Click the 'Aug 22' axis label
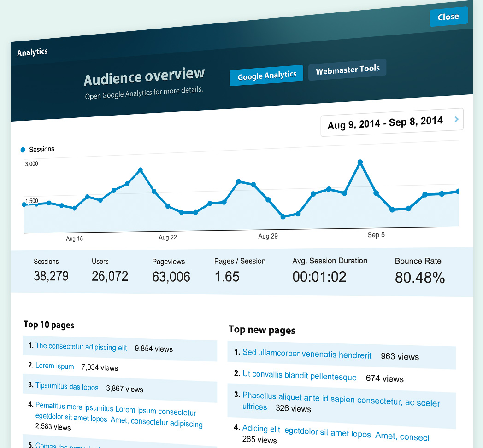The width and height of the screenshot is (483, 448). click(168, 238)
